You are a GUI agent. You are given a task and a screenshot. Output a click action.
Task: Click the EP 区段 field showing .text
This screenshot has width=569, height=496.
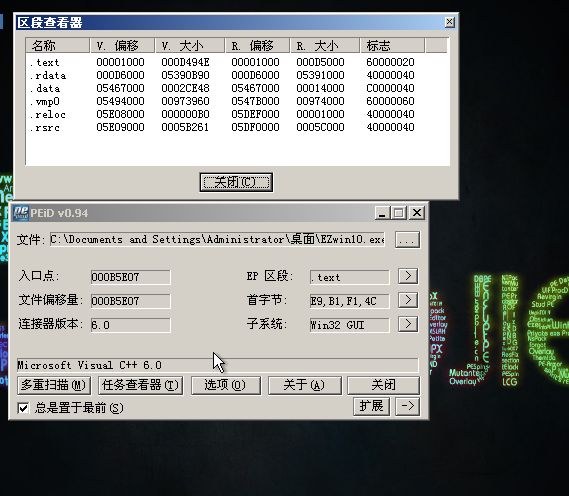click(349, 277)
